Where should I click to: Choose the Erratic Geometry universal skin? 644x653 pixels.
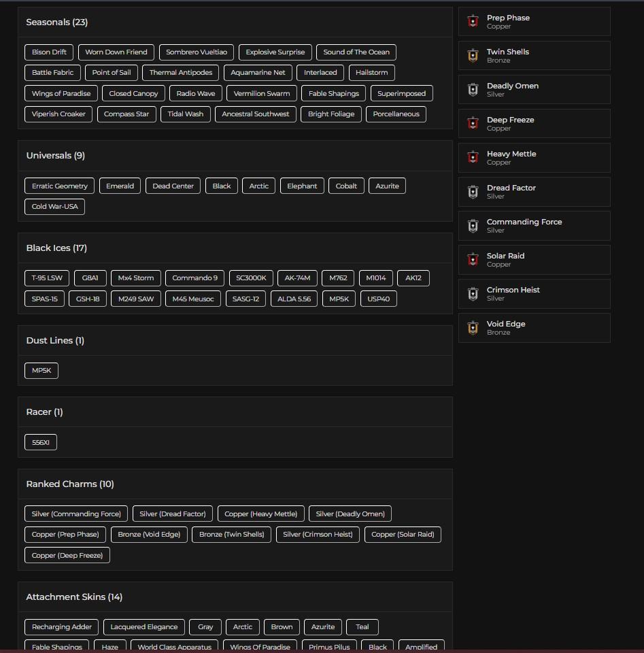pyautogui.click(x=60, y=186)
